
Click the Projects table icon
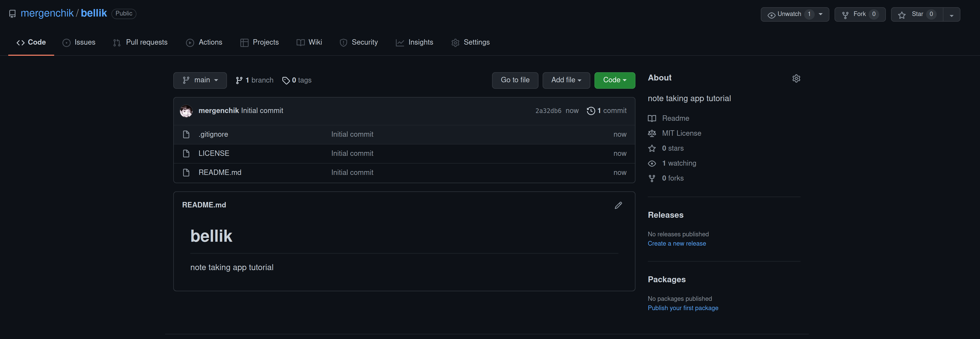244,43
